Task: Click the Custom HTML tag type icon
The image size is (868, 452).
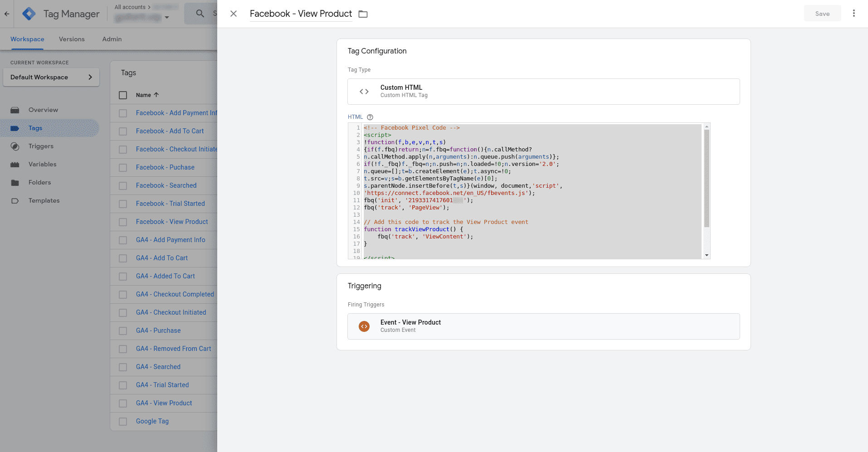Action: pyautogui.click(x=364, y=92)
